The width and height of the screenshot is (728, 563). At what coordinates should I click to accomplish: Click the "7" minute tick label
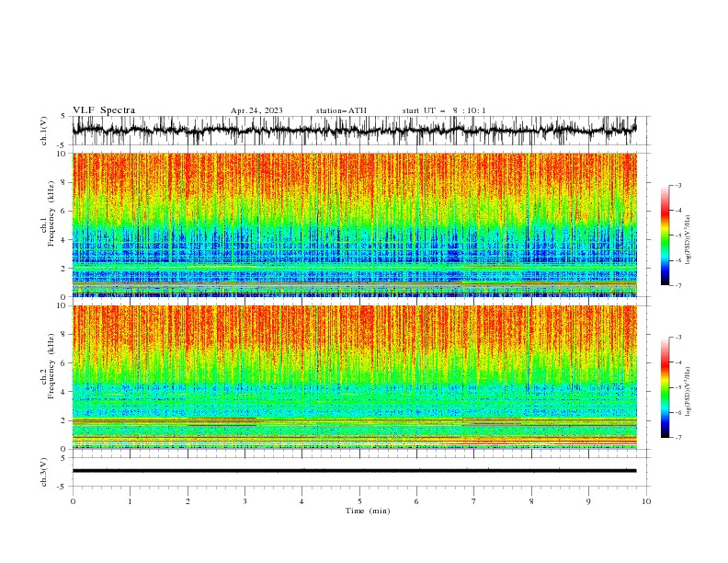[474, 501]
